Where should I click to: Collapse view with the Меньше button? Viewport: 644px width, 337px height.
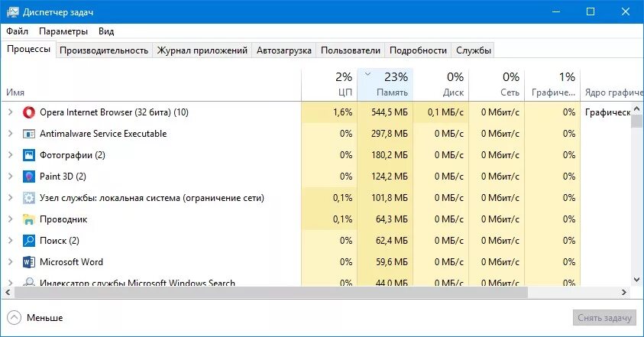tap(35, 318)
